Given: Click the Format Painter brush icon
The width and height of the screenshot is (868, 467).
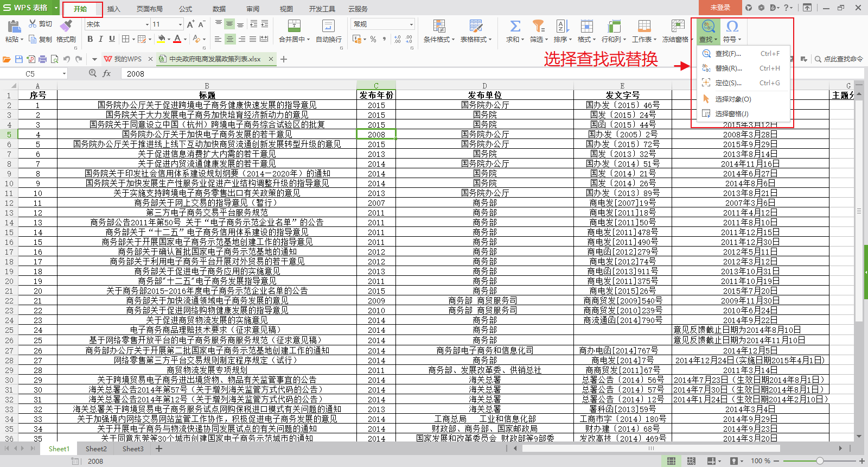Looking at the screenshot, I should pos(66,26).
